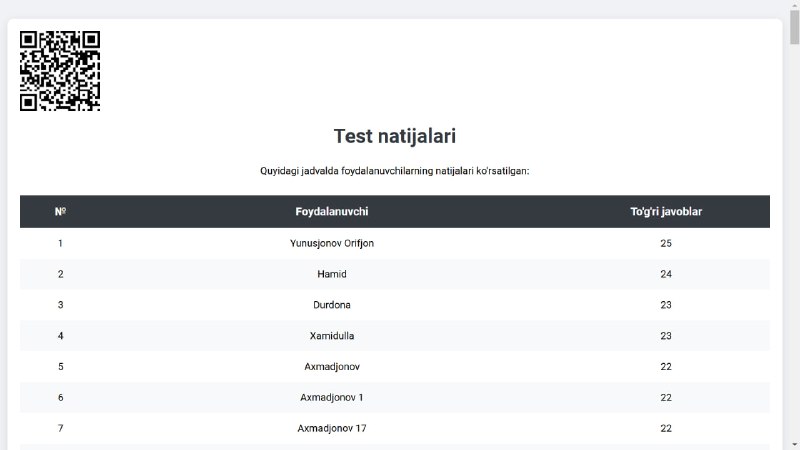Click the Durdona table entry
This screenshot has width=800, height=450.
coord(332,305)
